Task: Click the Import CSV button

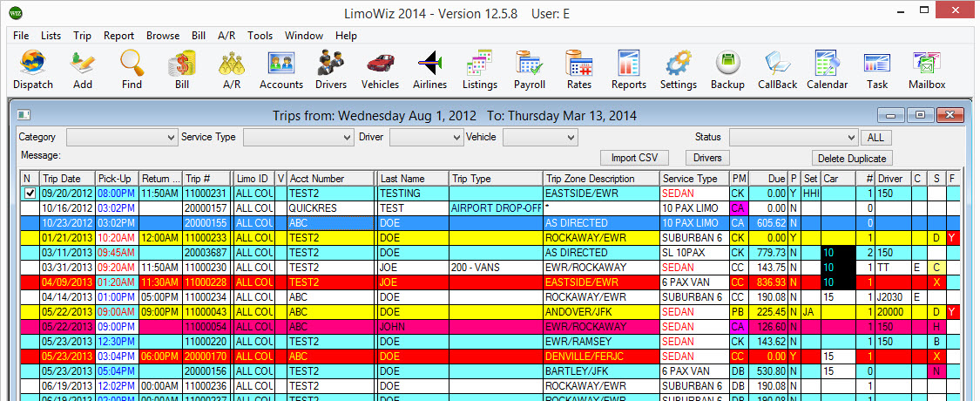Action: point(634,158)
